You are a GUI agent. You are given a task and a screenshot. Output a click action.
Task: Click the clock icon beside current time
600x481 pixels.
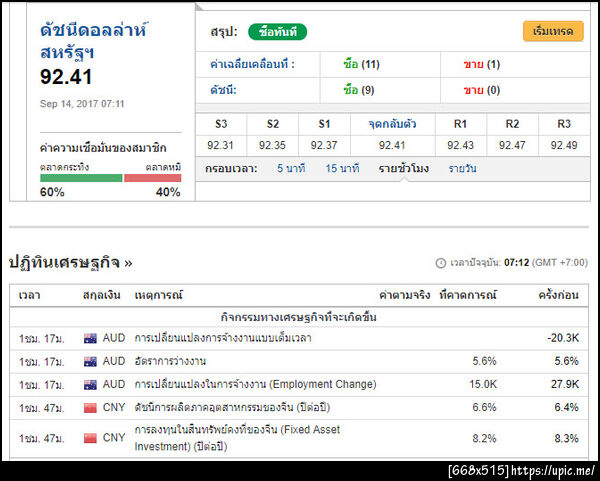(441, 263)
